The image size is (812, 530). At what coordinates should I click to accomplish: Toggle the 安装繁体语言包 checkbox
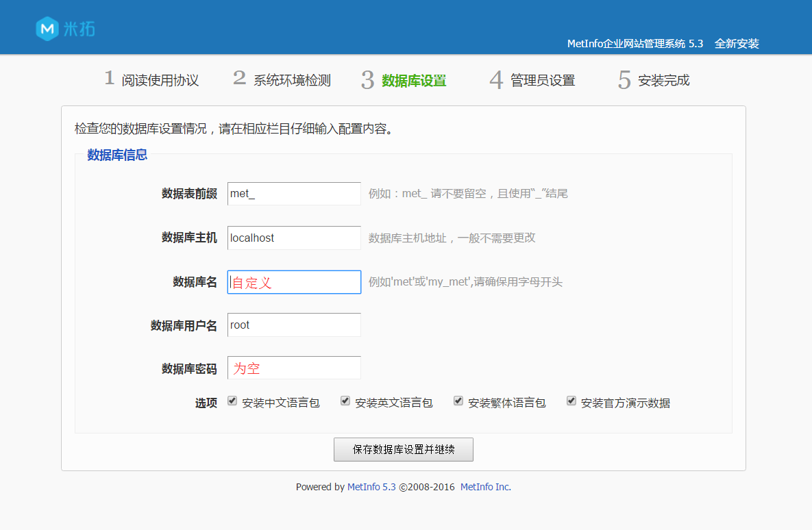click(x=458, y=401)
